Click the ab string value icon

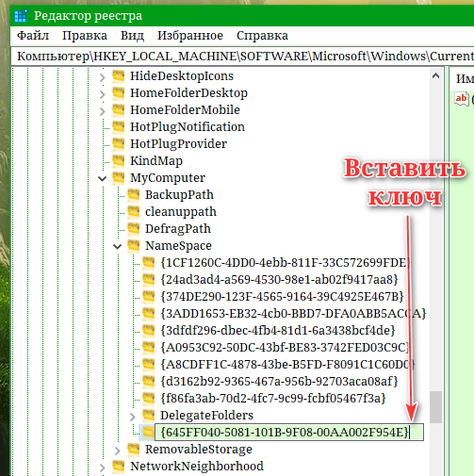pos(462,99)
